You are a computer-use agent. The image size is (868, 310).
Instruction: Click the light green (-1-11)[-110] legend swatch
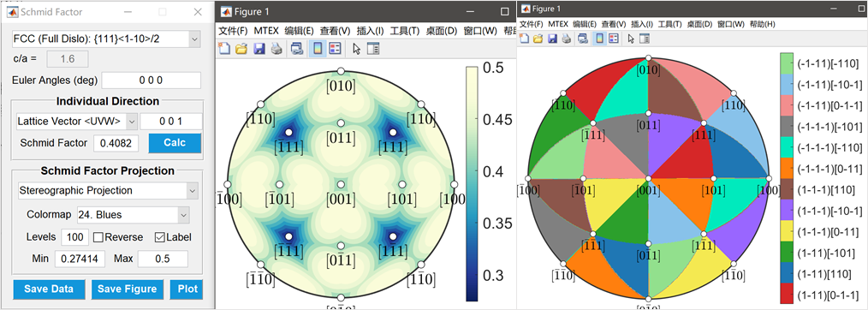pyautogui.click(x=787, y=63)
